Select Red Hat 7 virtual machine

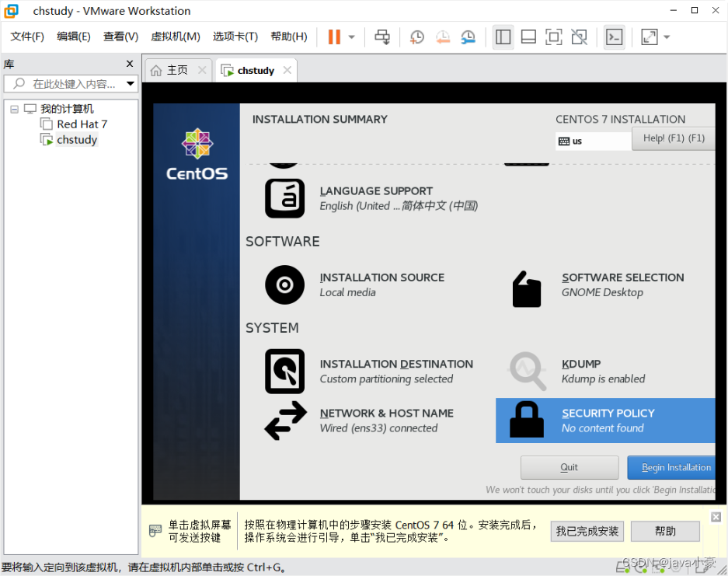point(82,124)
